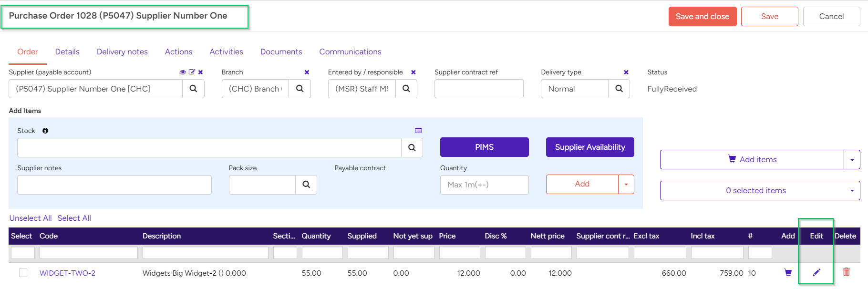
Task: Clear the Delivery type field
Action: (x=626, y=72)
